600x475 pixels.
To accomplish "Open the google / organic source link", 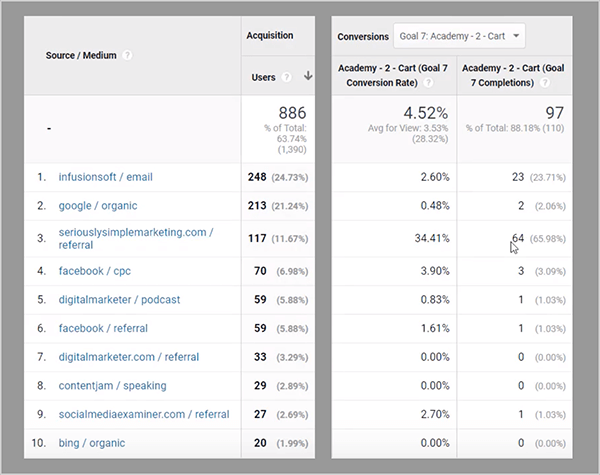I will (x=98, y=206).
